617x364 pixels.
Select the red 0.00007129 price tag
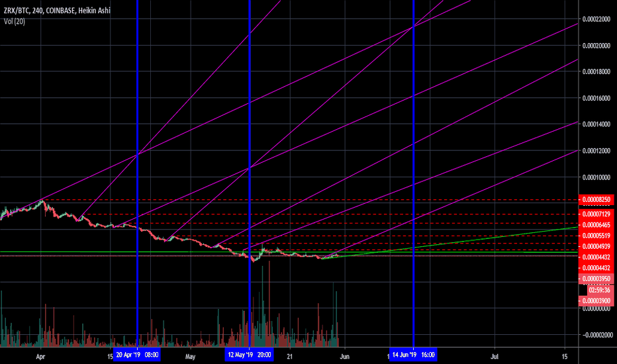pos(596,214)
